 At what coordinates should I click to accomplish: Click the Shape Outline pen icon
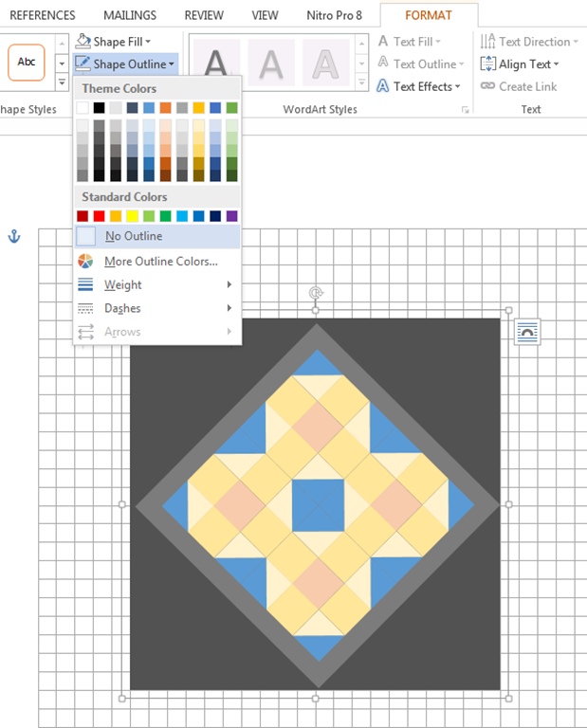click(x=83, y=63)
